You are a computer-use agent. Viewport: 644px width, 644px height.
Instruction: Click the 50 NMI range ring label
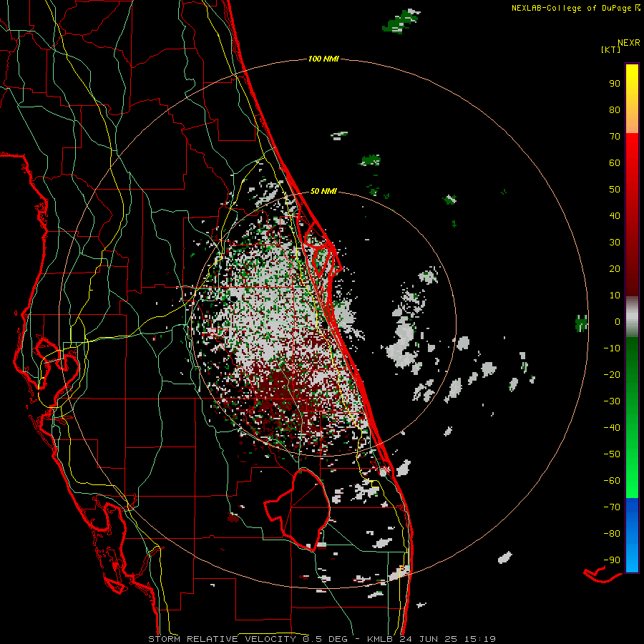pyautogui.click(x=323, y=191)
